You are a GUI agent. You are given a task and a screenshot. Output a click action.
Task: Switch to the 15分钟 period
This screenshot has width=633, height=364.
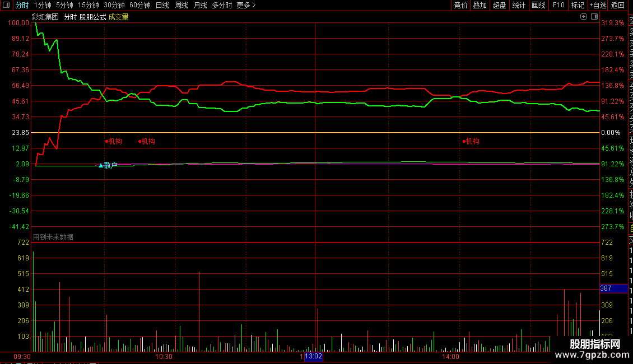(89, 5)
